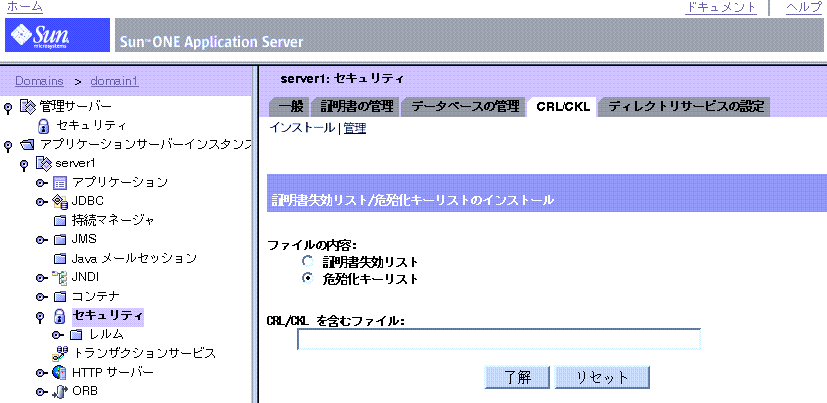Image resolution: width=827 pixels, height=403 pixels.
Task: Click the lock icon beside the highlighted セキュリティ row
Action: [x=59, y=316]
